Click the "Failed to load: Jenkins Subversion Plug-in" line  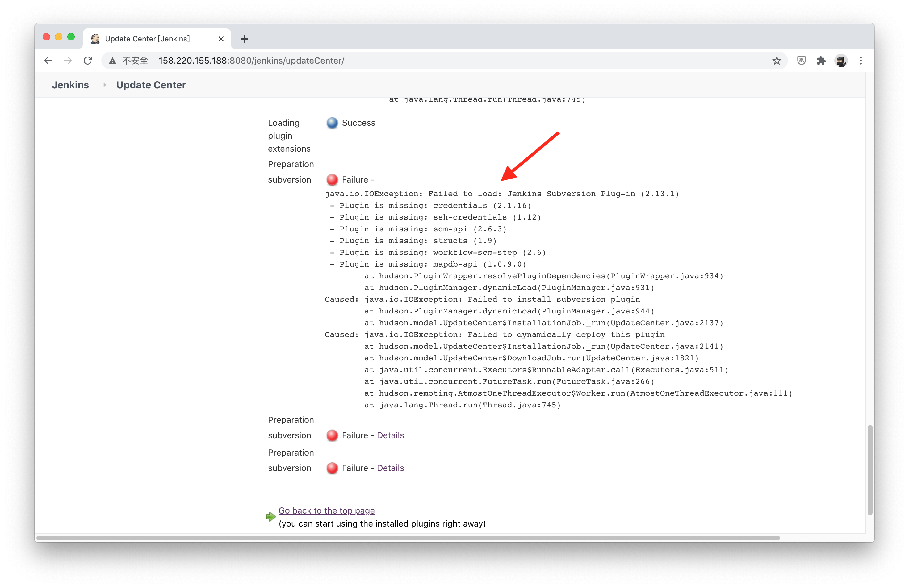point(502,194)
